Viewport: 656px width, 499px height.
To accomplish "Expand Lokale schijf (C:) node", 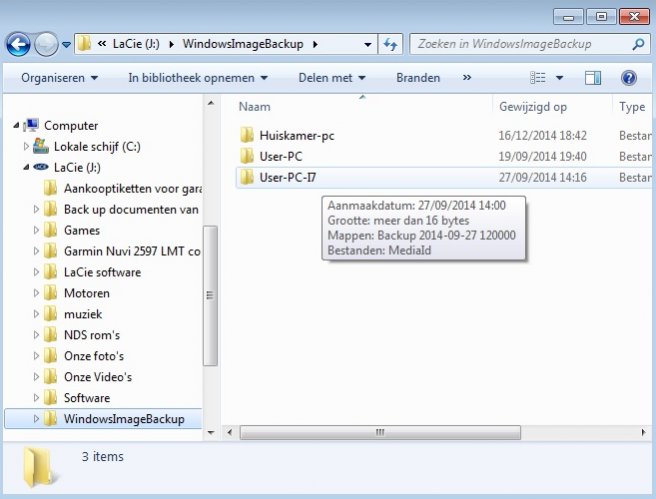I will (x=26, y=146).
